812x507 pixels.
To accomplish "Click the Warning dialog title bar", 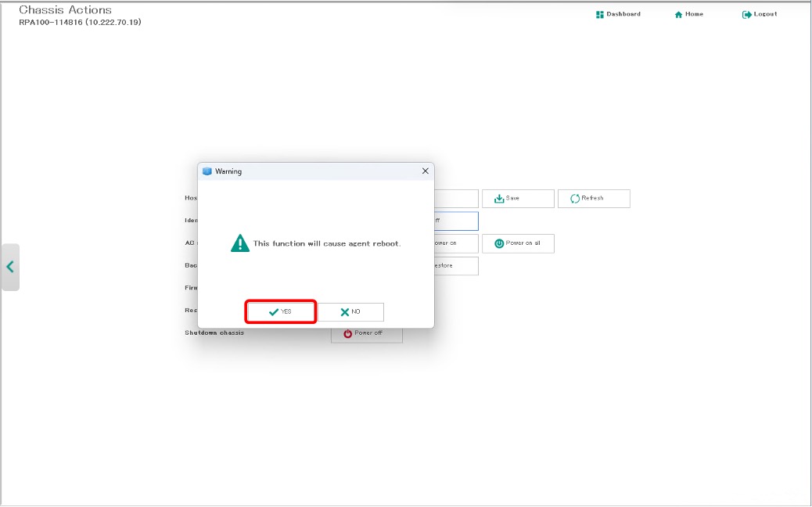I will (313, 171).
